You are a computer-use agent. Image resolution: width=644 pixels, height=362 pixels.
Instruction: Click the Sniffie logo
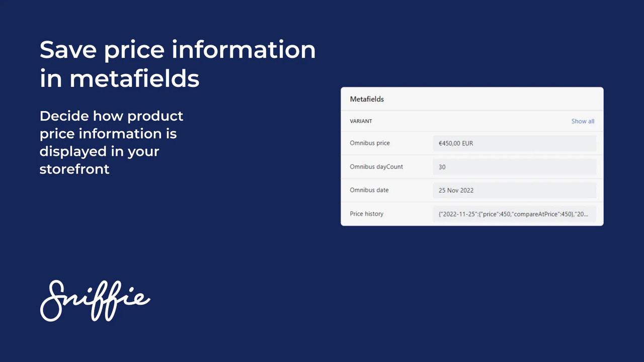(x=95, y=300)
